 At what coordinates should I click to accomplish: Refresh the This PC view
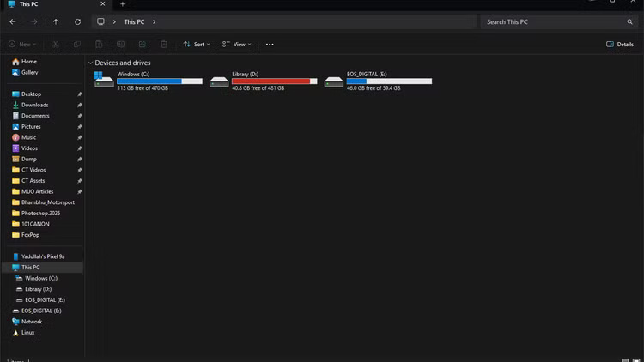click(77, 21)
